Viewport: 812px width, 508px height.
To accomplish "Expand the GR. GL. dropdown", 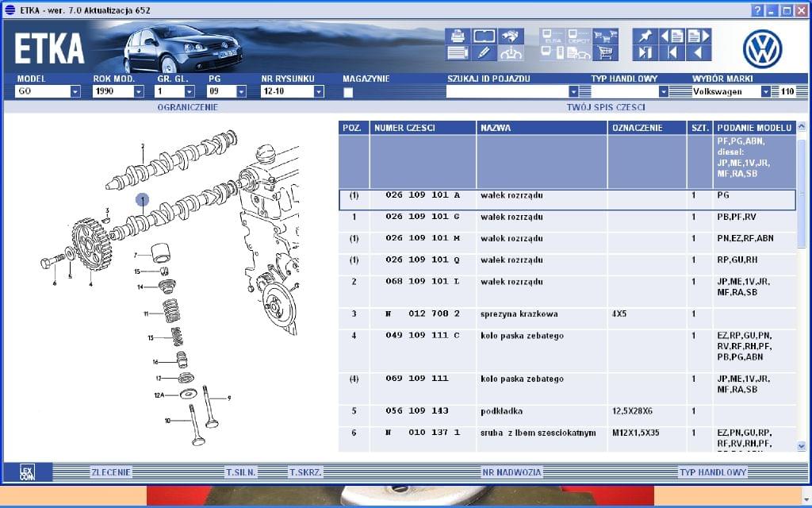I will 190,92.
